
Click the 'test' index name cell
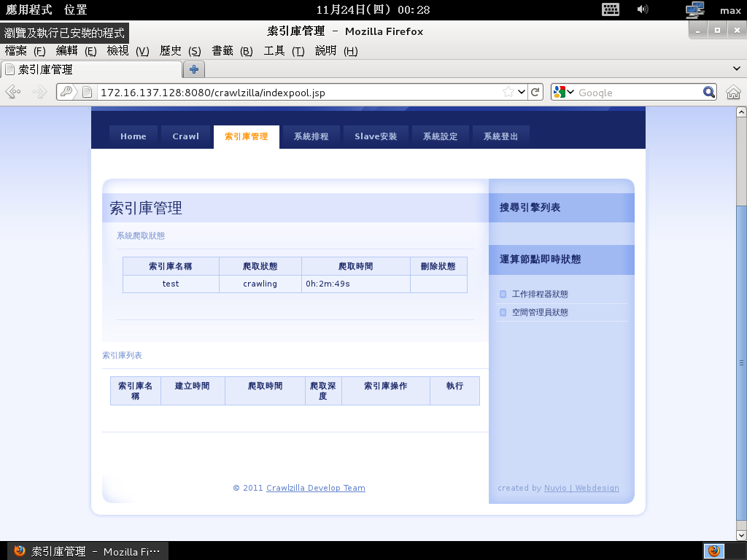tap(171, 284)
